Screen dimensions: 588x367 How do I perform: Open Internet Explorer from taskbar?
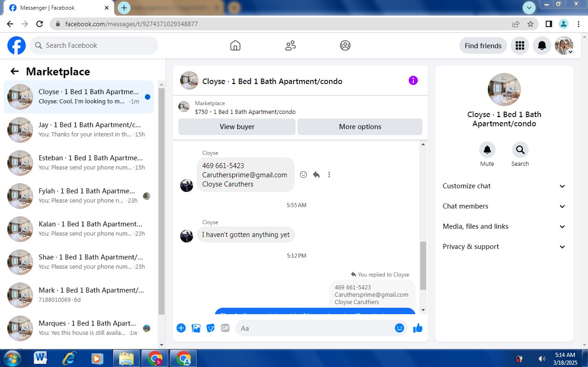69,358
